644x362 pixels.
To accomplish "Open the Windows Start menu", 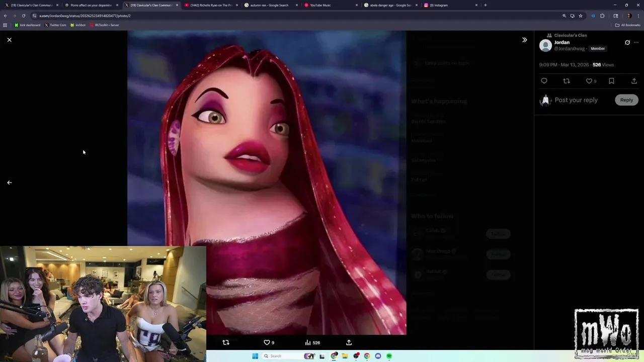I will pos(255,356).
